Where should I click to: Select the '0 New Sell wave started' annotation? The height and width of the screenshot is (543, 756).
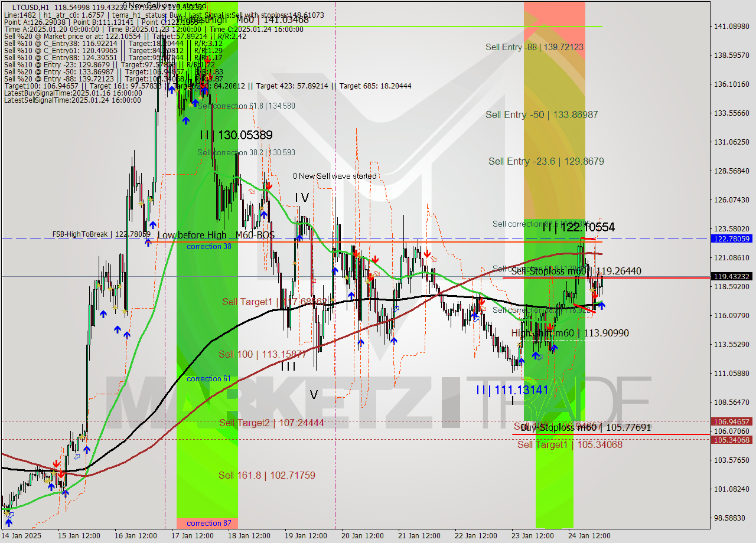click(x=335, y=176)
